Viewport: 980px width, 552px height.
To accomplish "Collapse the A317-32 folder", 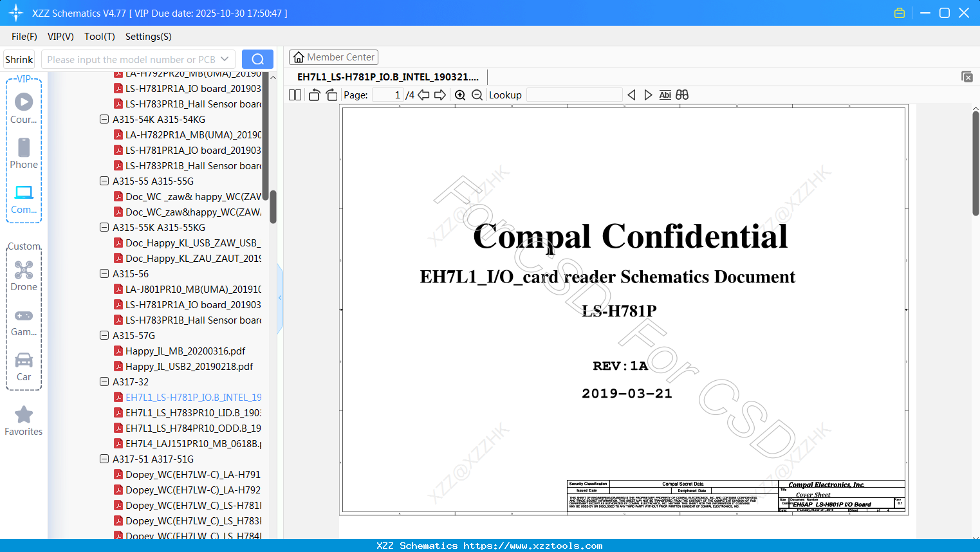I will (104, 382).
